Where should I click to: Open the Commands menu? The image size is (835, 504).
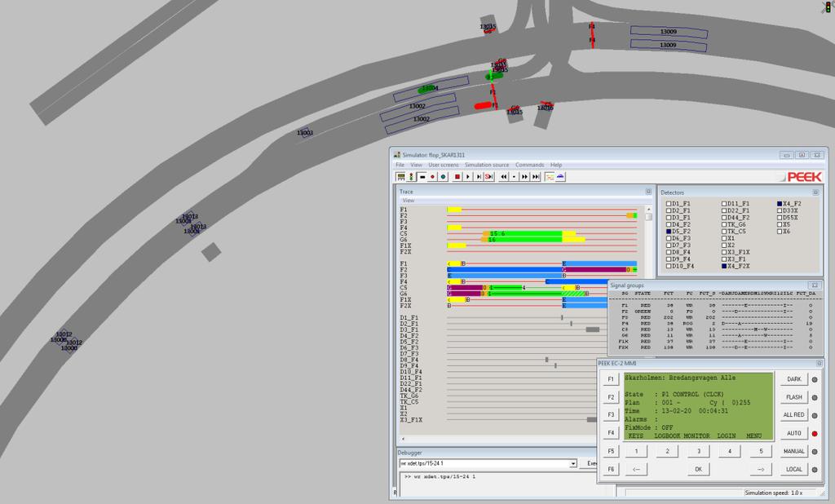[529, 165]
